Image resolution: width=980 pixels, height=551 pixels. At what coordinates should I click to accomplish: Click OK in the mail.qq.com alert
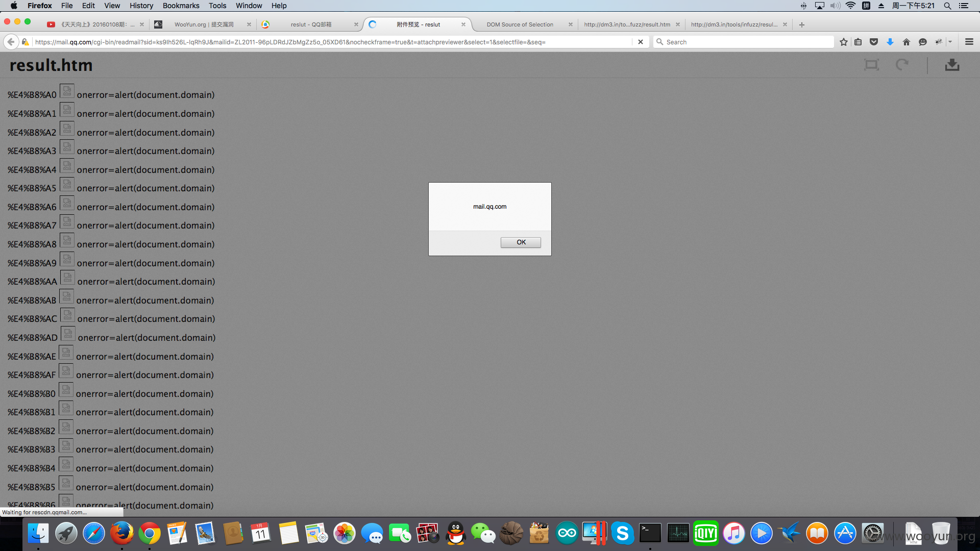521,242
